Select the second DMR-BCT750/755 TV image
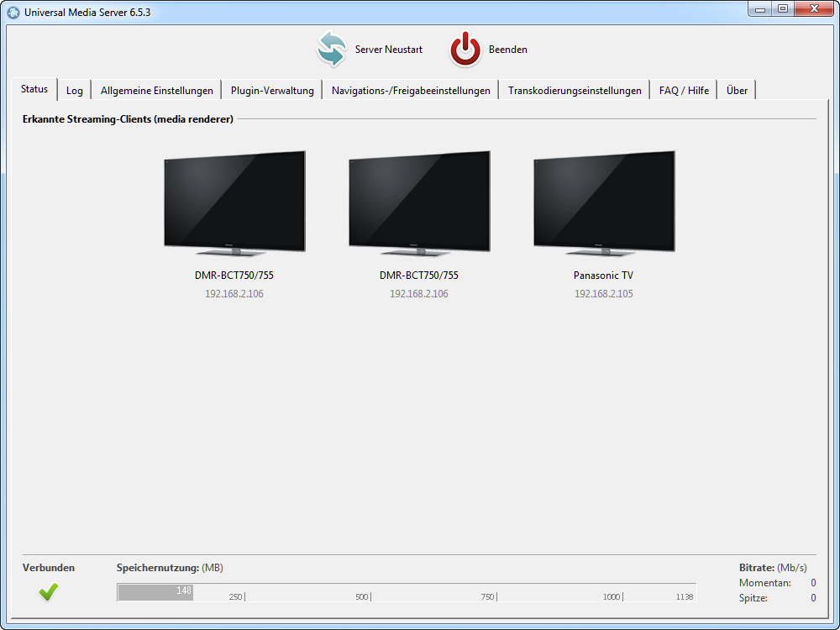 click(x=419, y=203)
